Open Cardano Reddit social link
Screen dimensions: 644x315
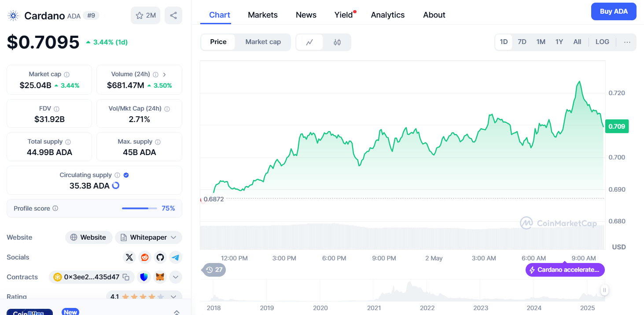click(145, 257)
